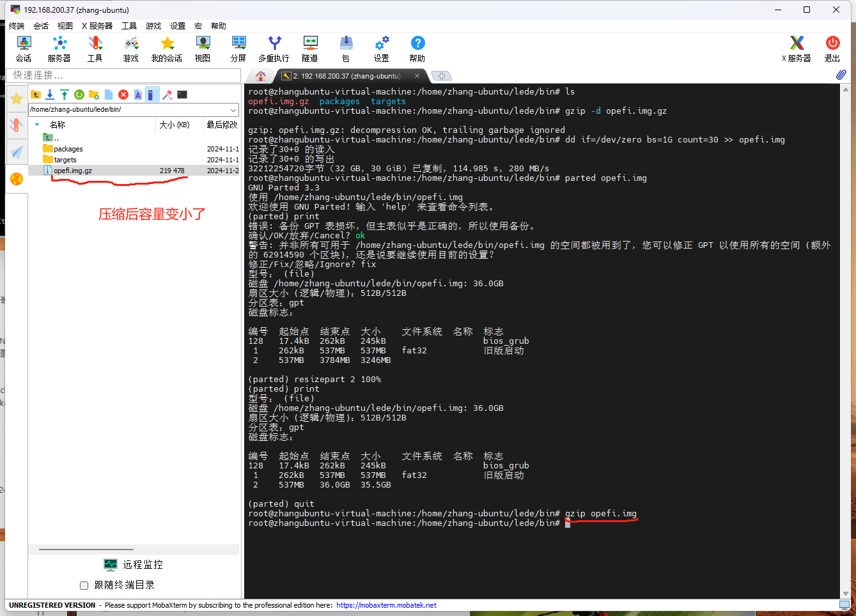856x616 pixels.
Task: Expand the remote path dropdown
Action: (x=233, y=109)
